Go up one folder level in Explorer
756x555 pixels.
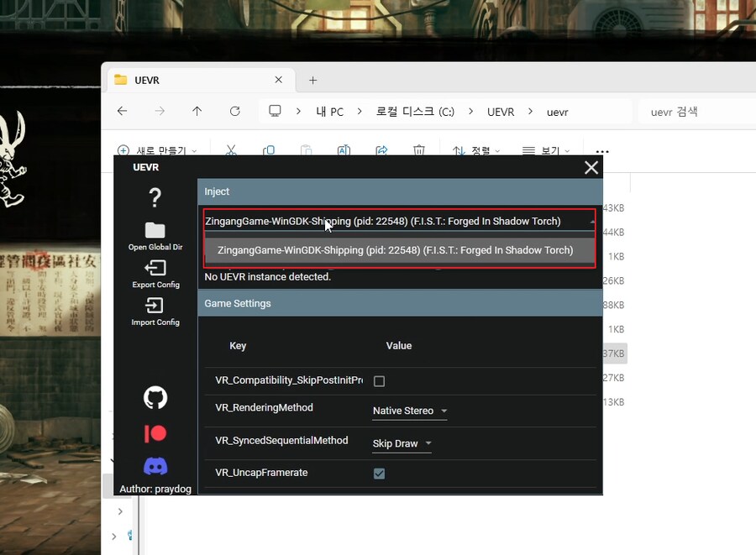coord(197,111)
